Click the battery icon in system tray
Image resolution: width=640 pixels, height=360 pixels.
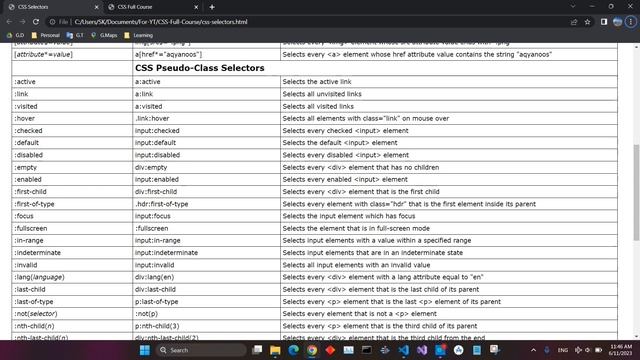pos(598,350)
